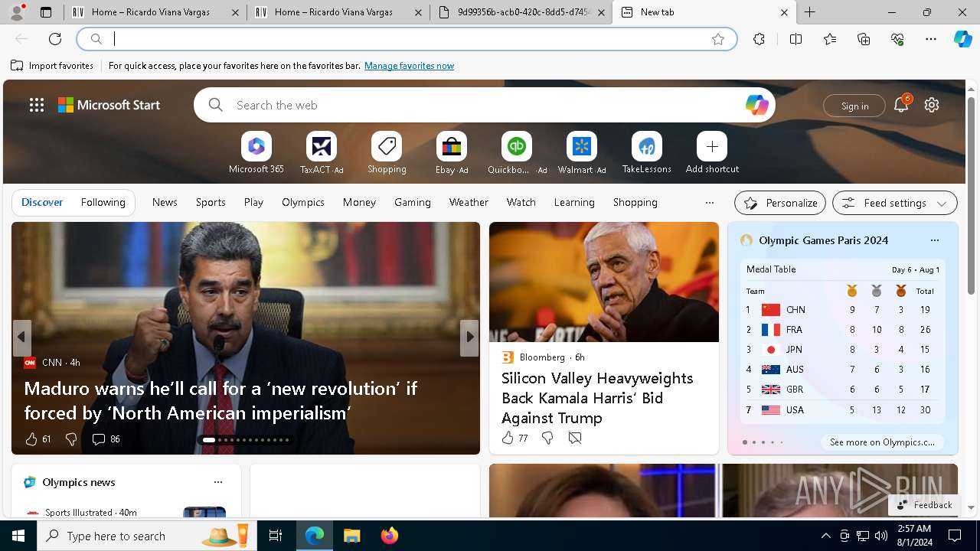Show hidden system tray icons

tap(825, 536)
